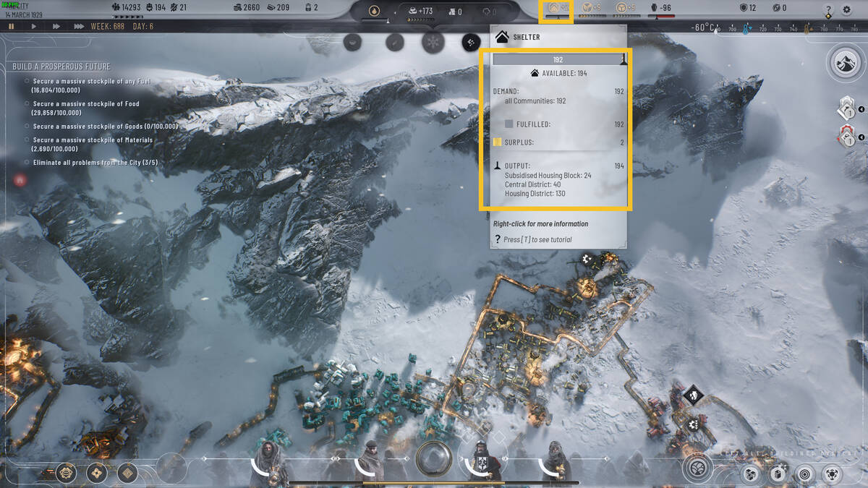
Task: Select the Heatstamps value 2660
Action: pos(247,8)
